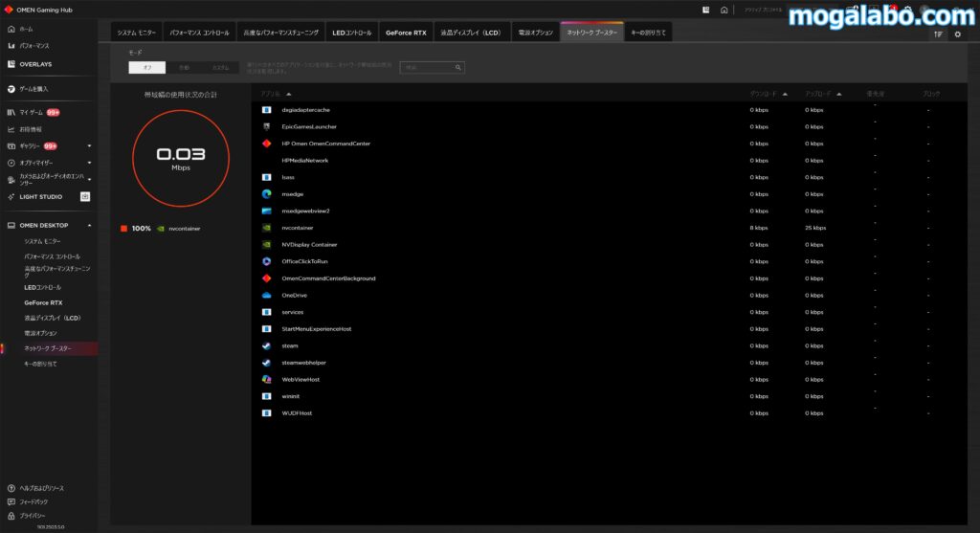Image resolution: width=980 pixels, height=533 pixels.
Task: Select ネットワーク ブースター in the sidebar
Action: 48,348
